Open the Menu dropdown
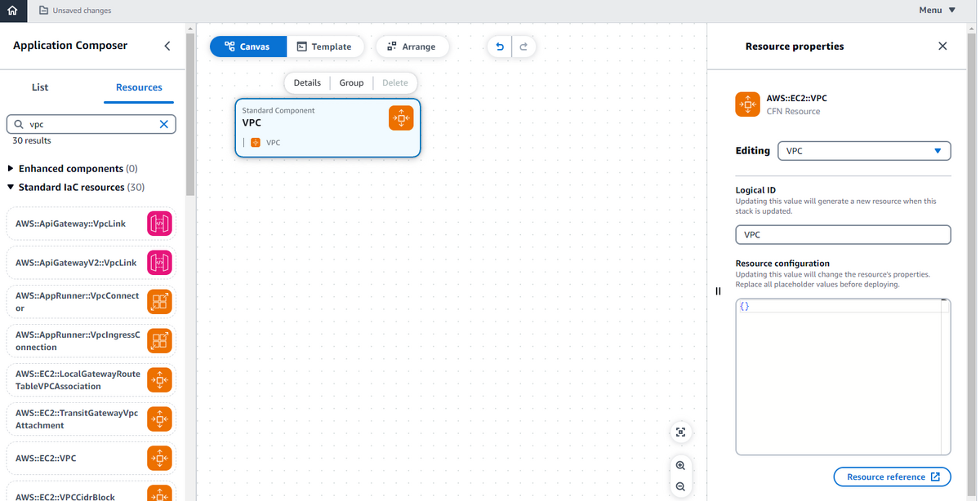The image size is (980, 501). coord(937,11)
